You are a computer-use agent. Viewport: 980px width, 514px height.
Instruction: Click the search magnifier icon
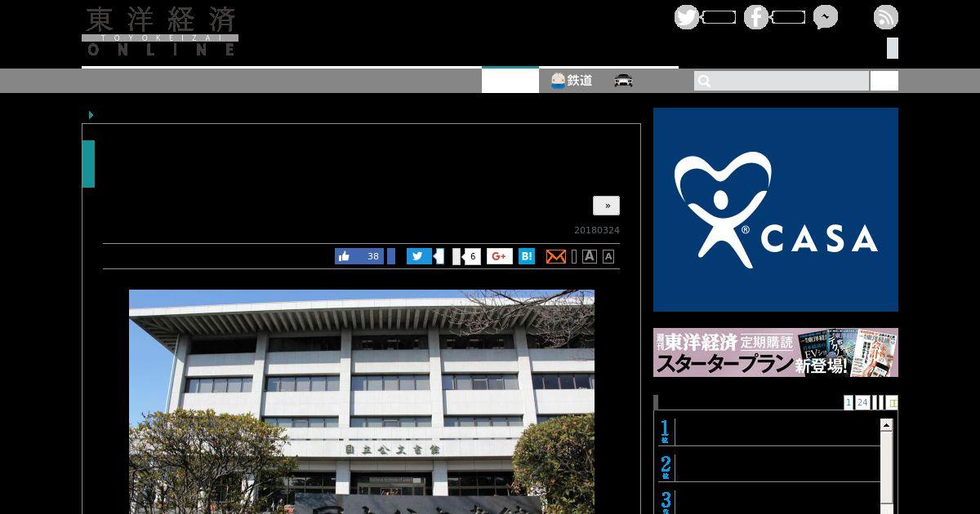pyautogui.click(x=705, y=81)
